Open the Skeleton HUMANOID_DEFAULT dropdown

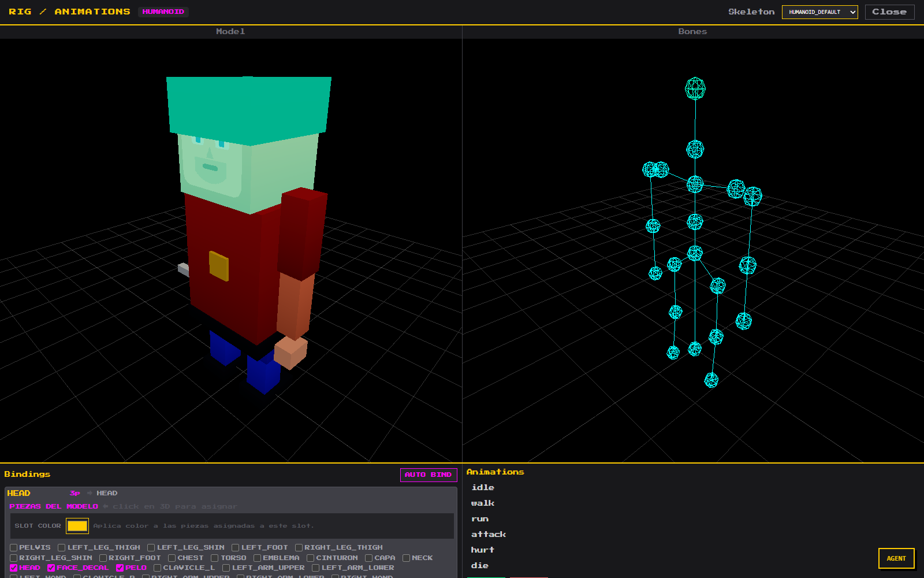pos(819,12)
